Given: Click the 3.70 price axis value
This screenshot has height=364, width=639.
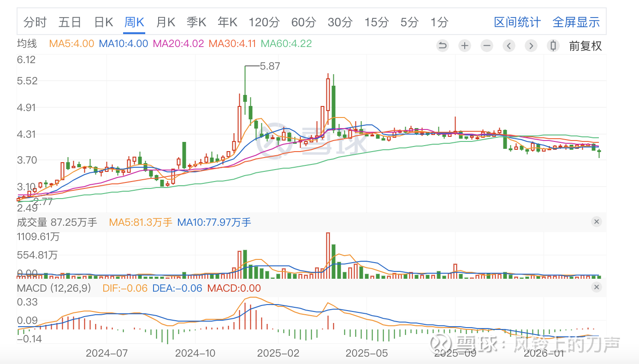Looking at the screenshot, I should (27, 160).
